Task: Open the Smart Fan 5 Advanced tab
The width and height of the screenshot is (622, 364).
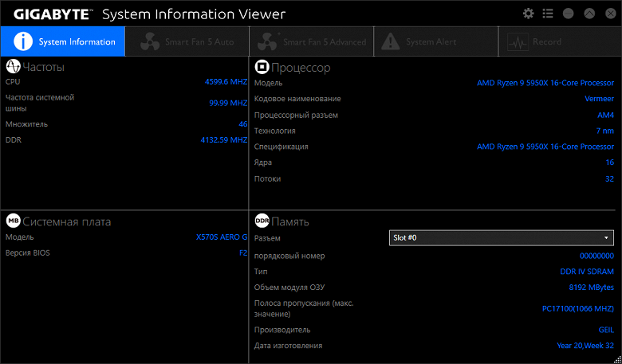Action: [x=311, y=41]
